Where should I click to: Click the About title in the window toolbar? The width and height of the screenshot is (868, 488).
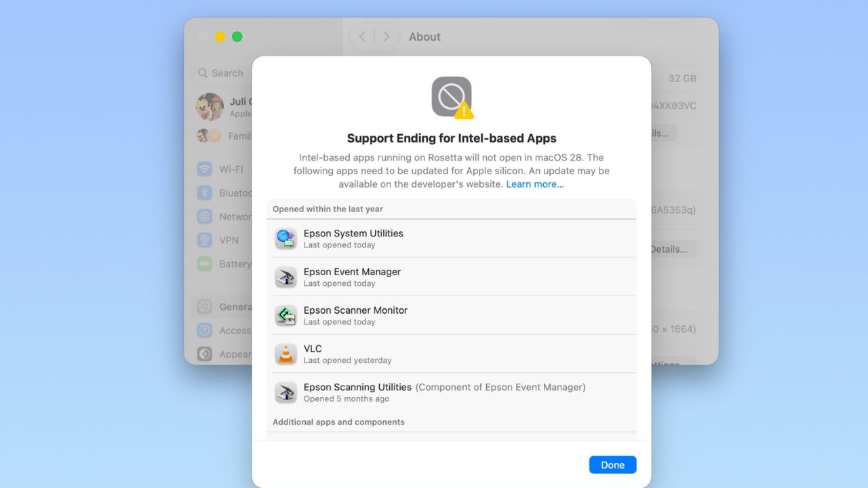[x=425, y=37]
